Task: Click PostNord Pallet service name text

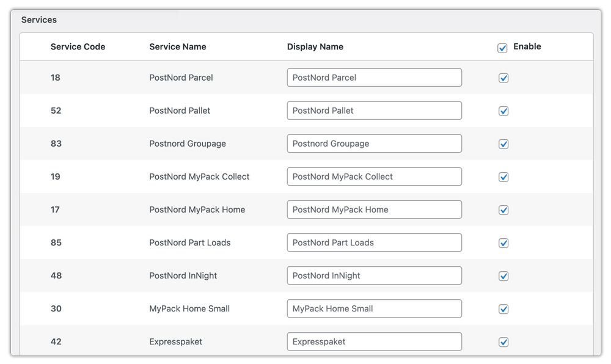Action: click(x=180, y=111)
